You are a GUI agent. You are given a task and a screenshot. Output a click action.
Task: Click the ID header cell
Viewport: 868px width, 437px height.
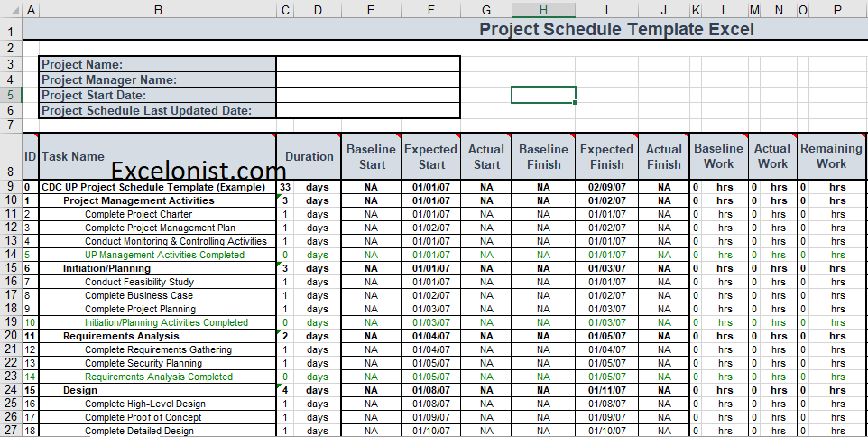pyautogui.click(x=31, y=156)
